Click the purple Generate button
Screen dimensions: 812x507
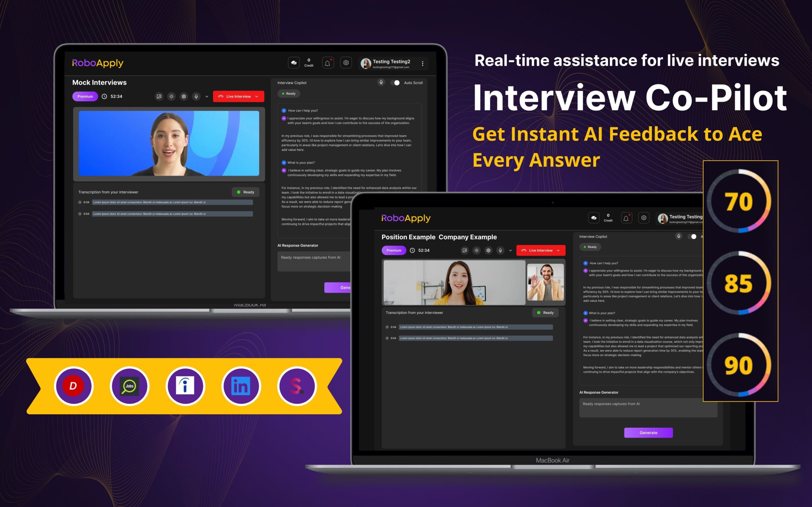click(648, 433)
